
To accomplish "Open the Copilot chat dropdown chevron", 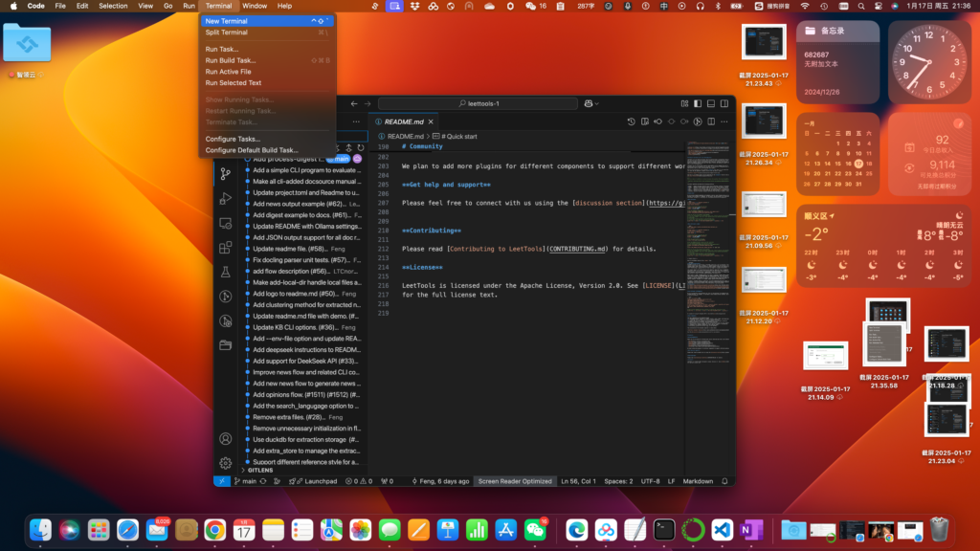I will [597, 103].
